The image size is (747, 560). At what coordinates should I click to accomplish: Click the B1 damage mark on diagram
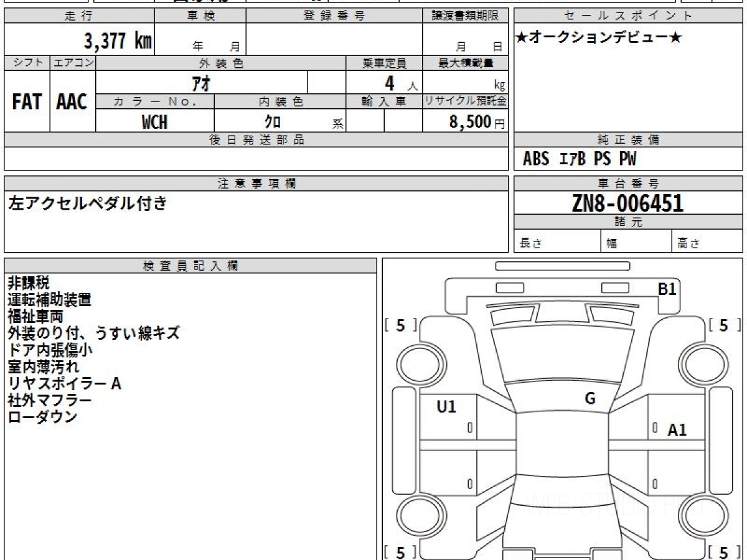(x=667, y=289)
